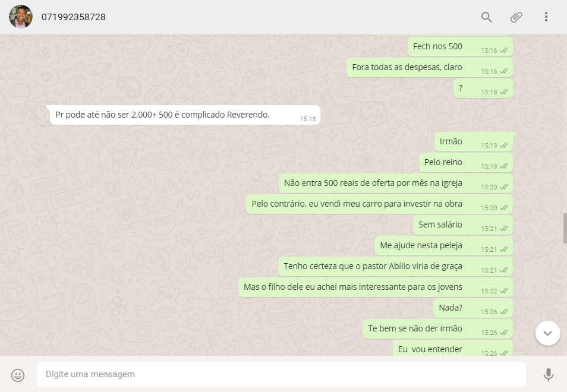Select the 'Pelo reino' message

point(466,163)
